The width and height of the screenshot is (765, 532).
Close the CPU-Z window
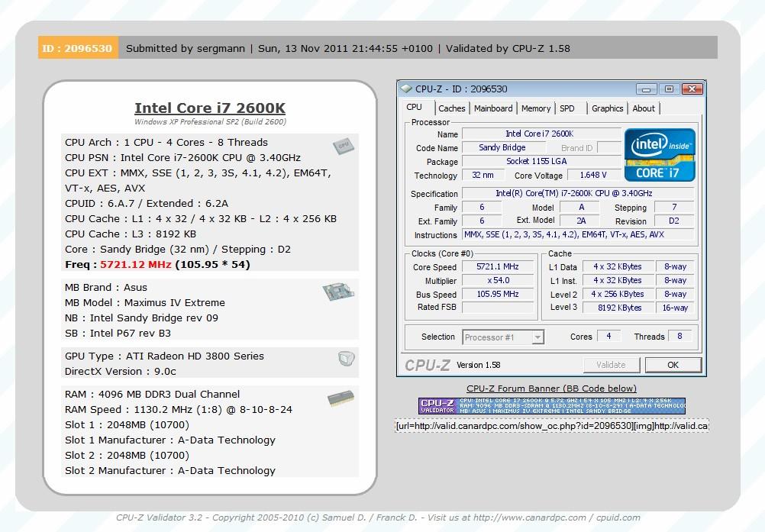coord(692,89)
